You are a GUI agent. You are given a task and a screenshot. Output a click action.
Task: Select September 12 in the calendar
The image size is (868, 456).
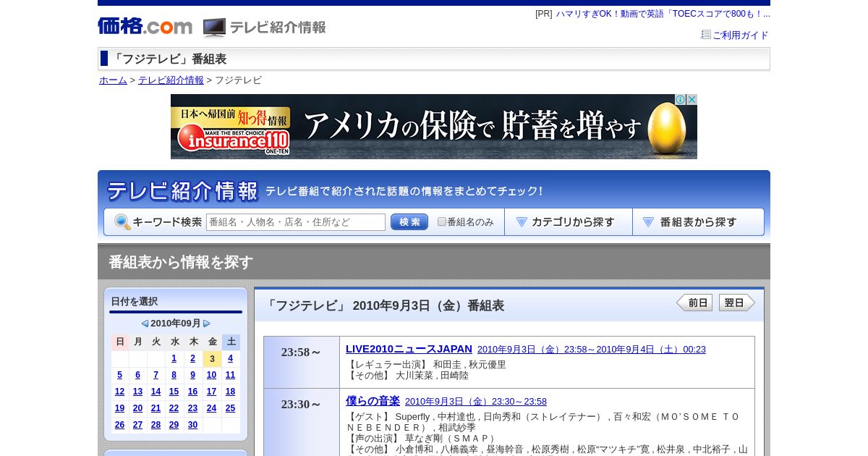click(120, 392)
